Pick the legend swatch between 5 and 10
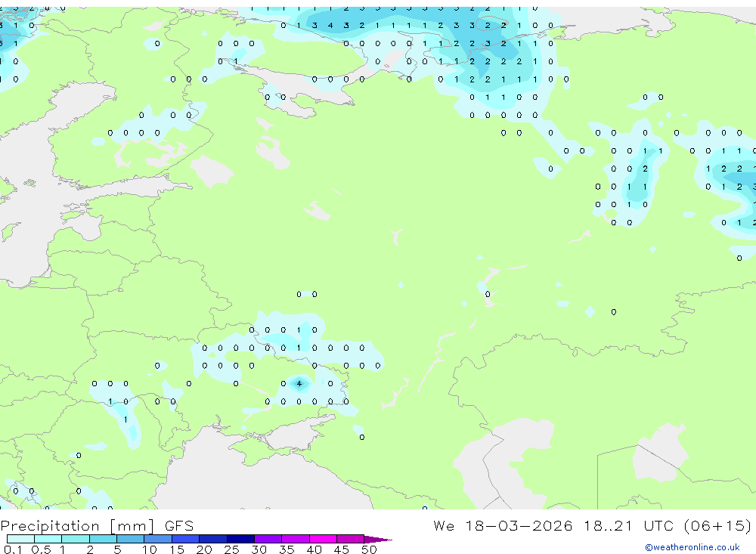756x554 pixels. pyautogui.click(x=130, y=539)
